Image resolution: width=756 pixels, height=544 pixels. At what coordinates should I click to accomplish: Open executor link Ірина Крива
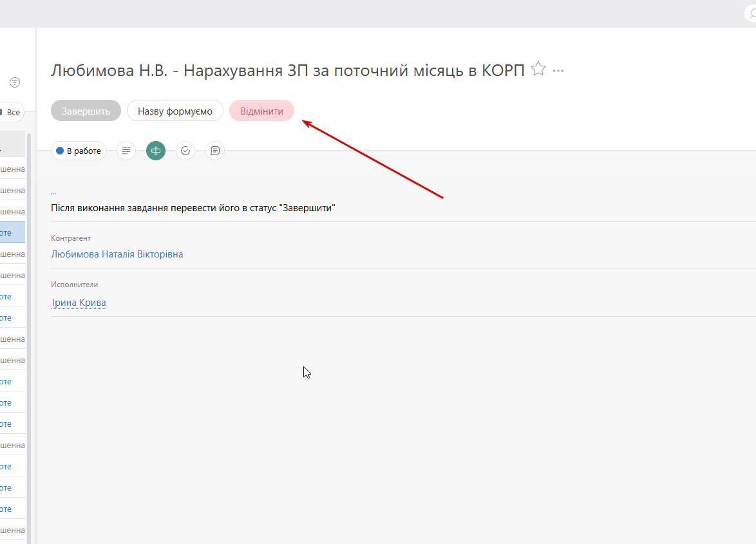[x=79, y=303]
